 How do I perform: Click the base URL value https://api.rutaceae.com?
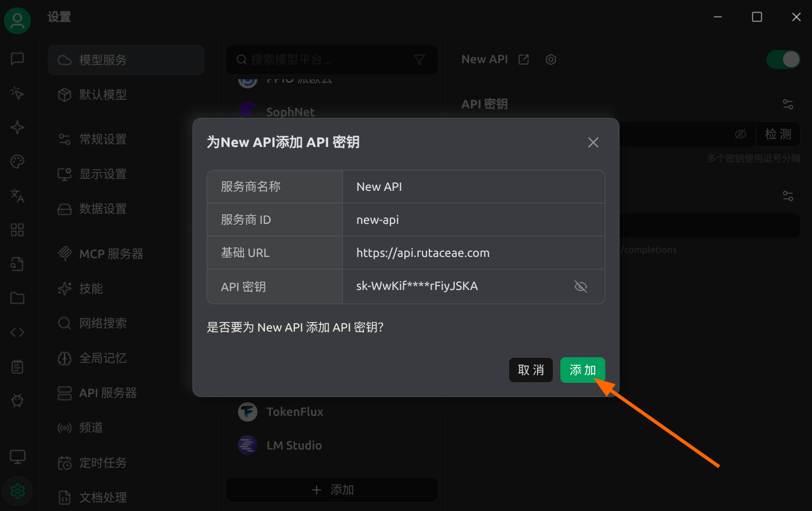423,253
